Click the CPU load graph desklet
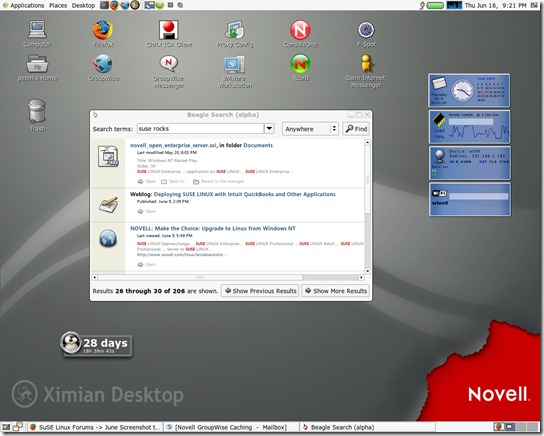 (469, 127)
